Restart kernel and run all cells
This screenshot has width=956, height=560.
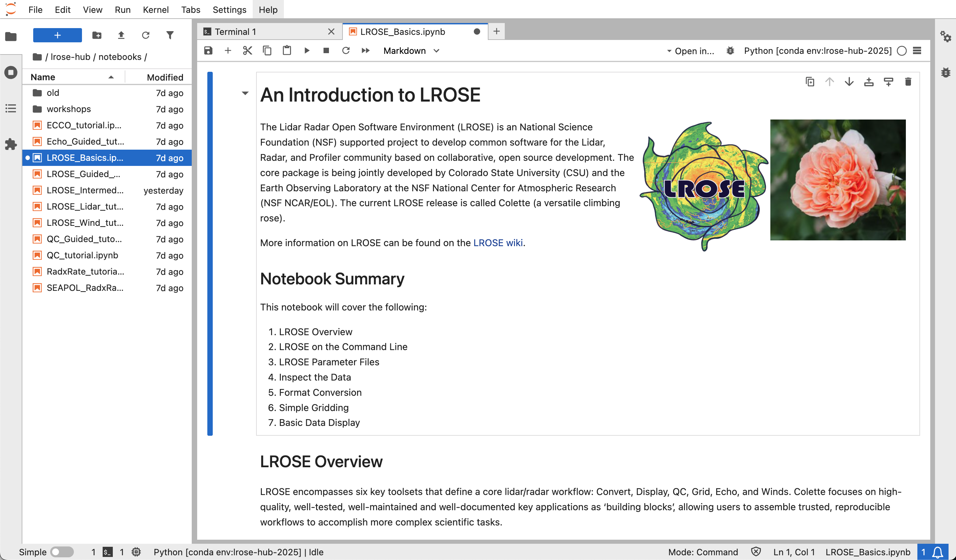pos(365,51)
